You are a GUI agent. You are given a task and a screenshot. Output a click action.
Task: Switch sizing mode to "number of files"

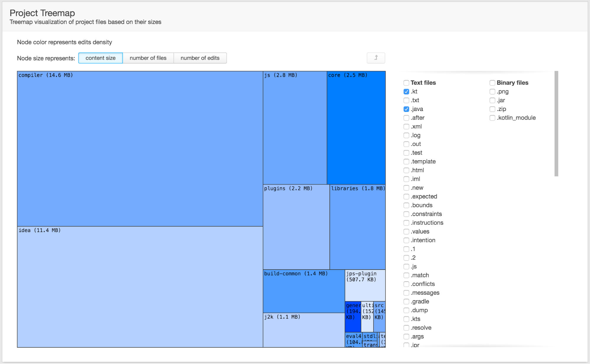pos(148,58)
